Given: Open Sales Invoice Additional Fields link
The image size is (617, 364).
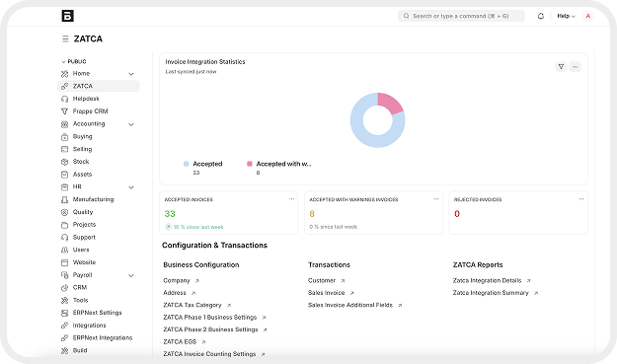Looking at the screenshot, I should coord(350,305).
